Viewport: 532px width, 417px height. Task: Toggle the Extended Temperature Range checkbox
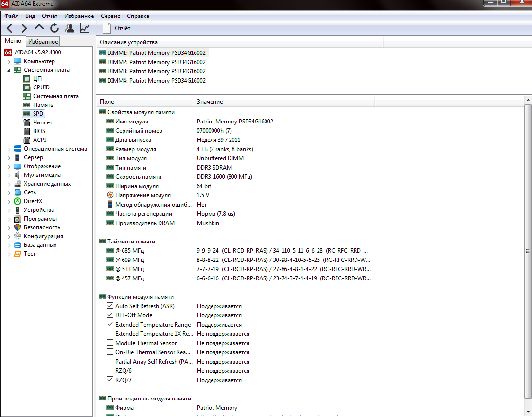[110, 324]
